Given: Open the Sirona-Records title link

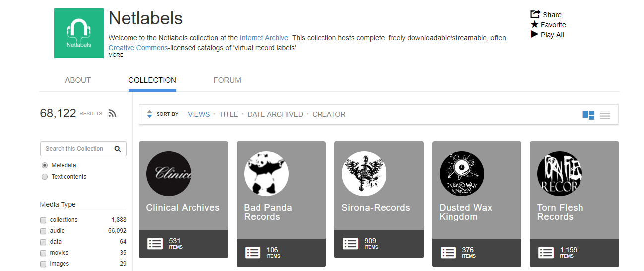Looking at the screenshot, I should point(376,208).
